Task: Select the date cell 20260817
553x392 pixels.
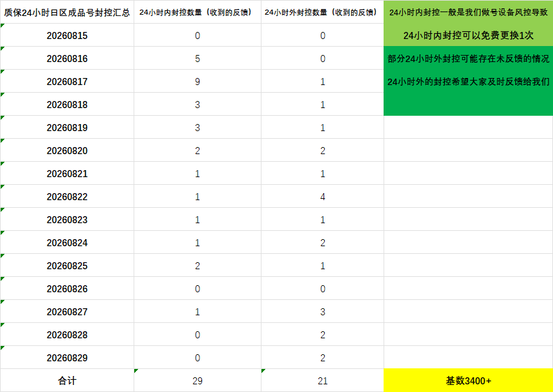Action: pos(67,81)
